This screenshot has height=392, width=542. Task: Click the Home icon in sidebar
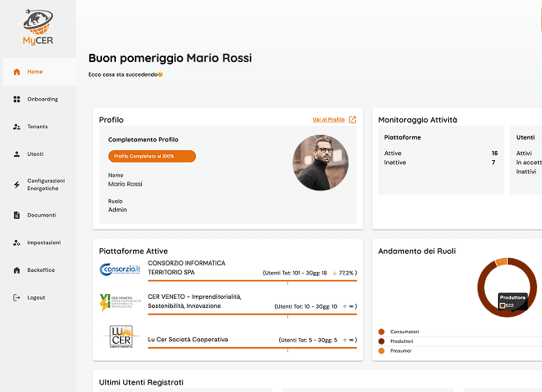17,72
